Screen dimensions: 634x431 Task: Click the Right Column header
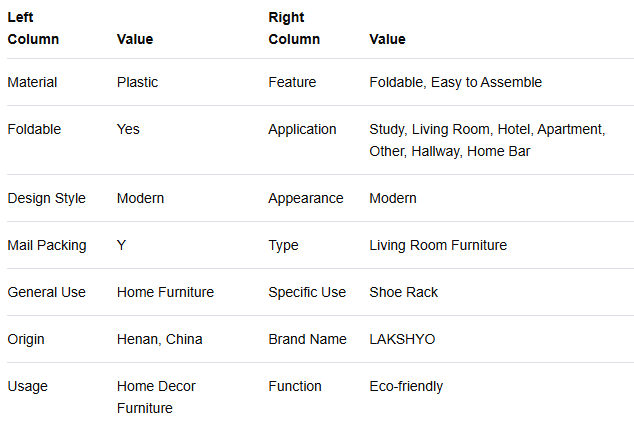click(x=294, y=28)
